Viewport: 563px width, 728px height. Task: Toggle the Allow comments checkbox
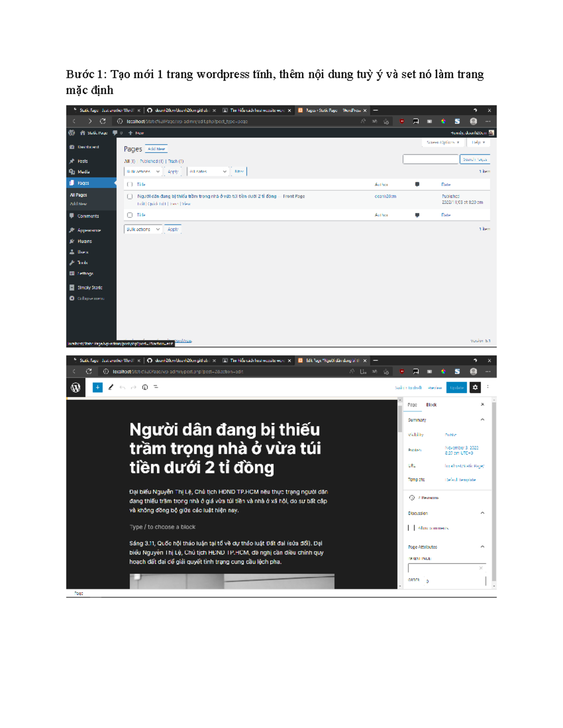click(x=411, y=528)
